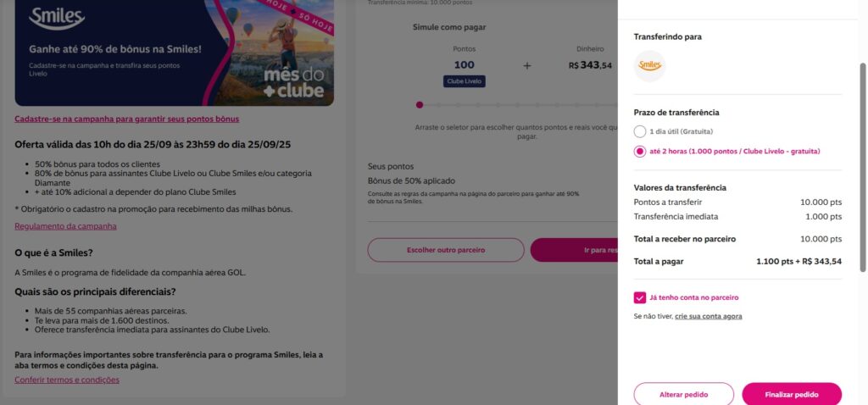
Task: Click Escolher outro parceiro button
Action: 446,250
